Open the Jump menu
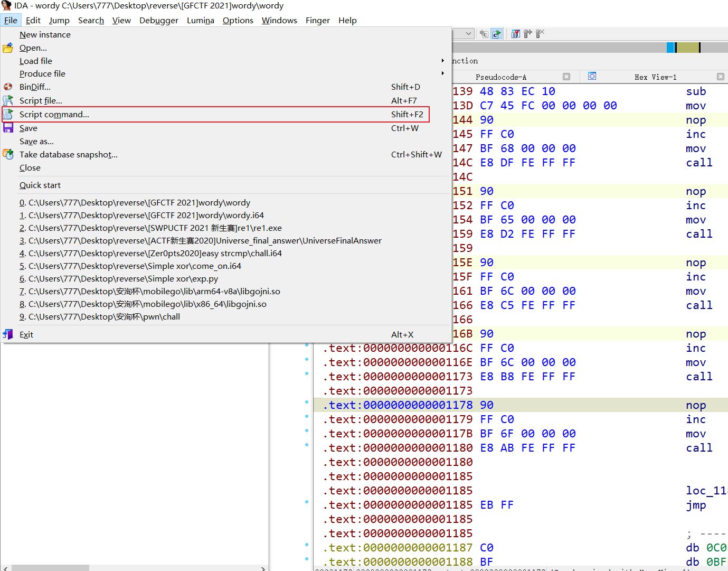The image size is (728, 571). [59, 20]
